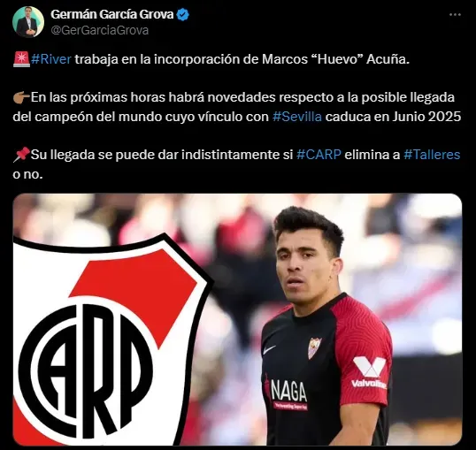Open the #Sevilla hashtag
The height and width of the screenshot is (450, 476).
(297, 117)
